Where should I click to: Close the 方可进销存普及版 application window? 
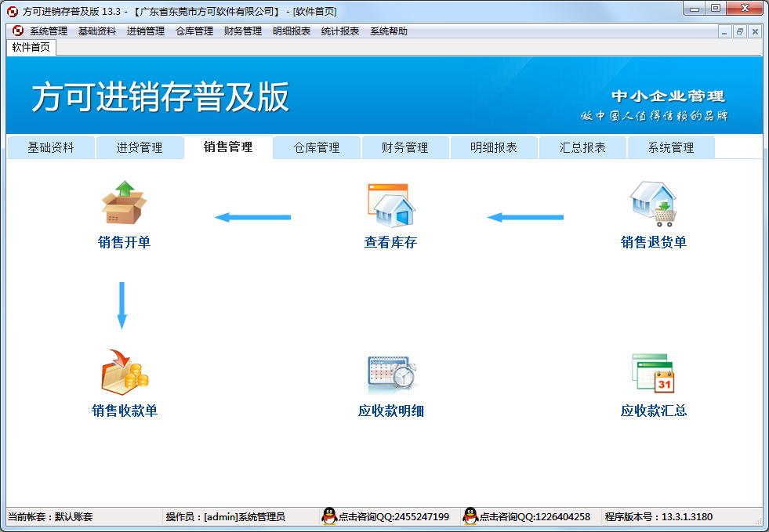click(x=745, y=9)
